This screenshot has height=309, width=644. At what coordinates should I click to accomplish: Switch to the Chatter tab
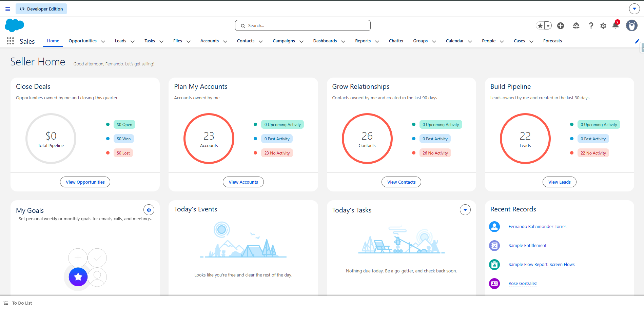point(396,41)
